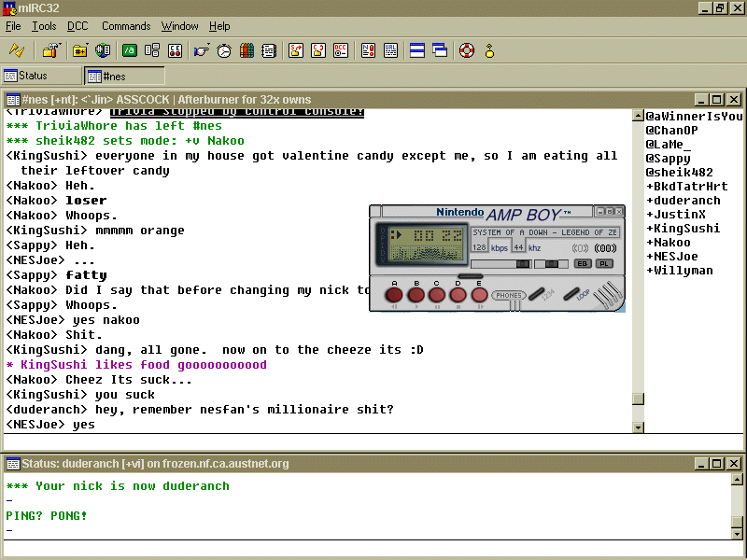Viewport: 747px width, 560px height.
Task: Click the #nes channel message input box
Action: coord(317,442)
